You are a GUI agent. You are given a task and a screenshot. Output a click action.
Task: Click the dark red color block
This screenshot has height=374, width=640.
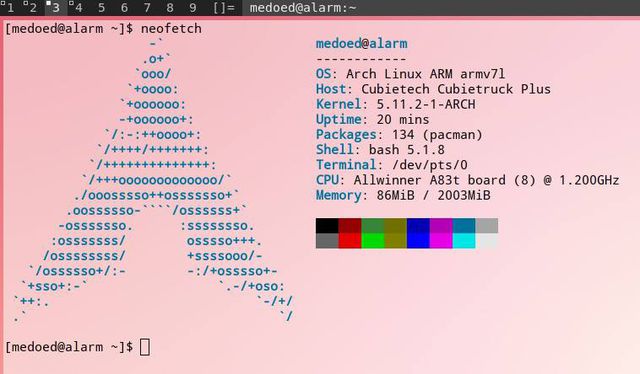[x=350, y=225]
